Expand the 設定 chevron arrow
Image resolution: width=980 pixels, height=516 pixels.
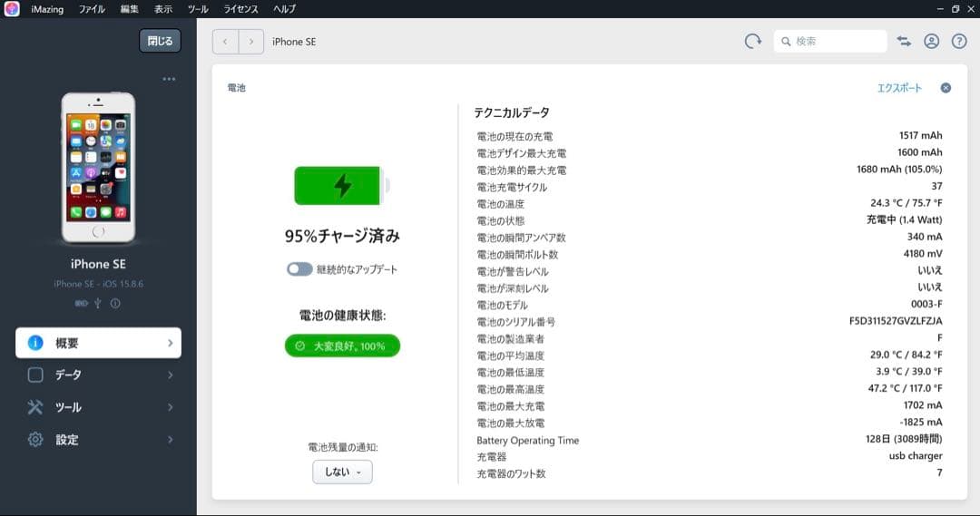click(170, 439)
